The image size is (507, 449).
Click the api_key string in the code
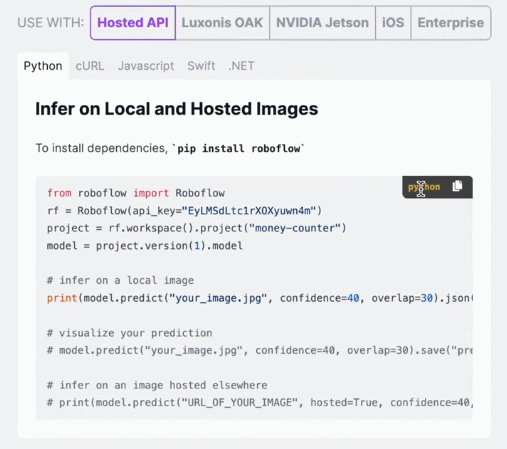[248, 211]
